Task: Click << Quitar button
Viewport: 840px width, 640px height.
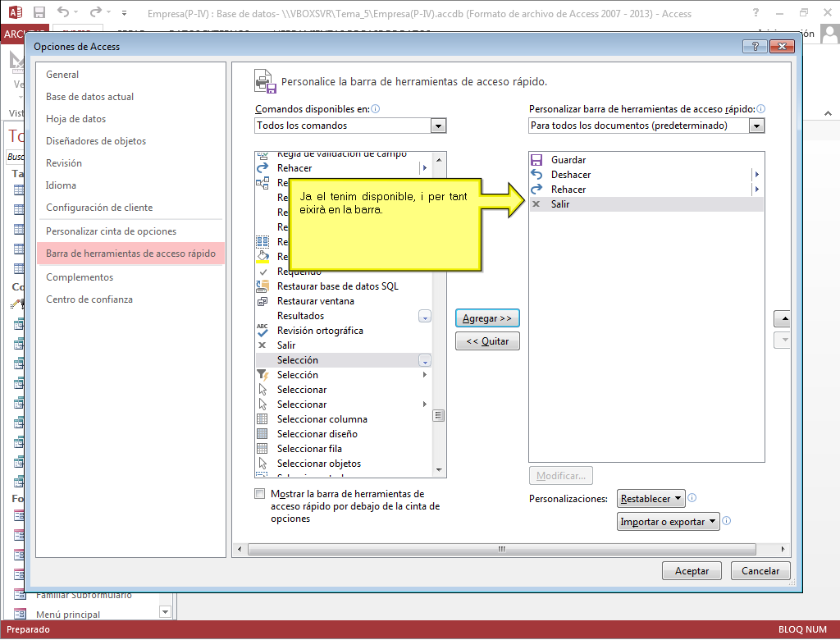Action: [487, 341]
